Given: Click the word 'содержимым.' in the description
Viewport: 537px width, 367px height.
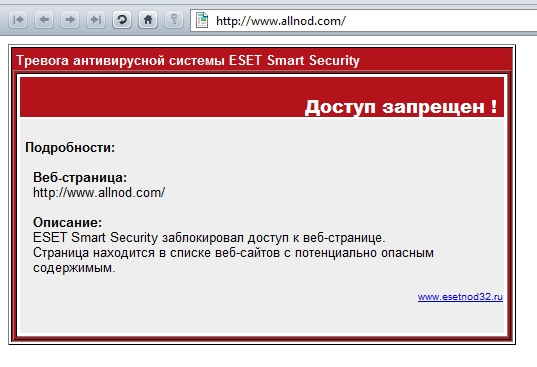Looking at the screenshot, I should point(74,268).
